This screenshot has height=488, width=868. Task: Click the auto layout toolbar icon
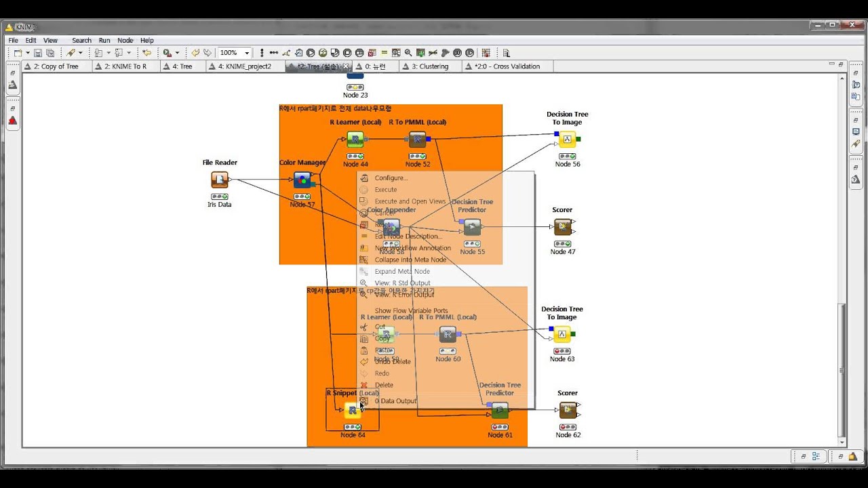pyautogui.click(x=286, y=53)
